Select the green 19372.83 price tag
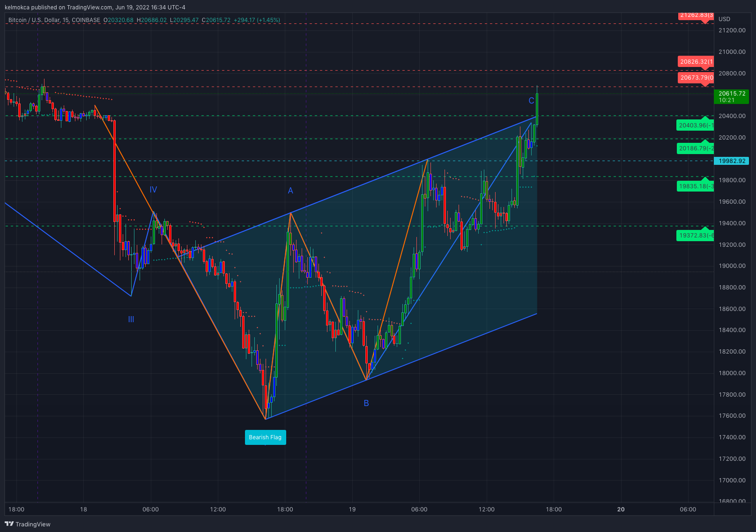 click(x=696, y=235)
